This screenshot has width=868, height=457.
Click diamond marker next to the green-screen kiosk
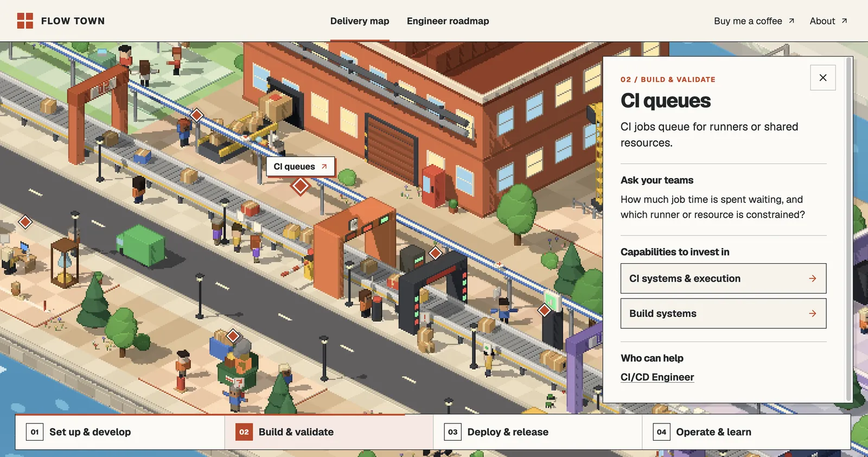click(x=544, y=310)
